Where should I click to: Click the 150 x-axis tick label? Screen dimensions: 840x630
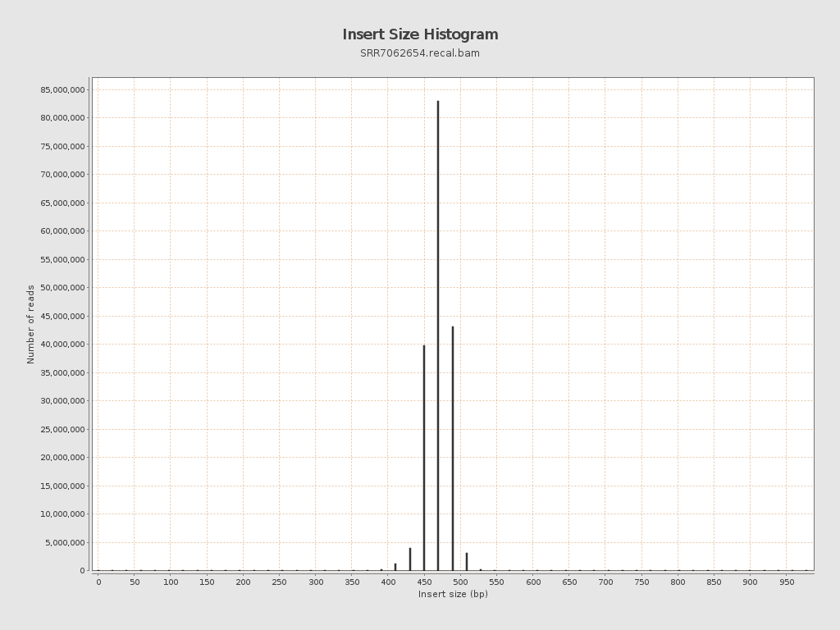207,582
